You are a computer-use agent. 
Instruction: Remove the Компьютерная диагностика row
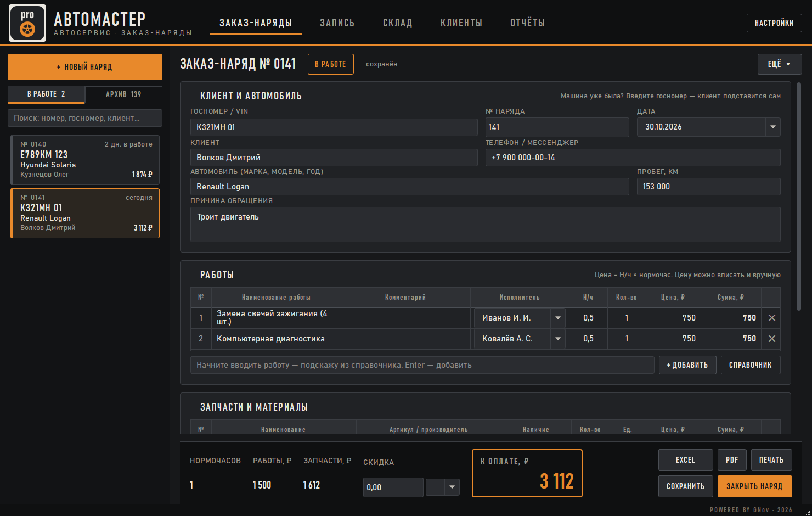[x=772, y=339]
